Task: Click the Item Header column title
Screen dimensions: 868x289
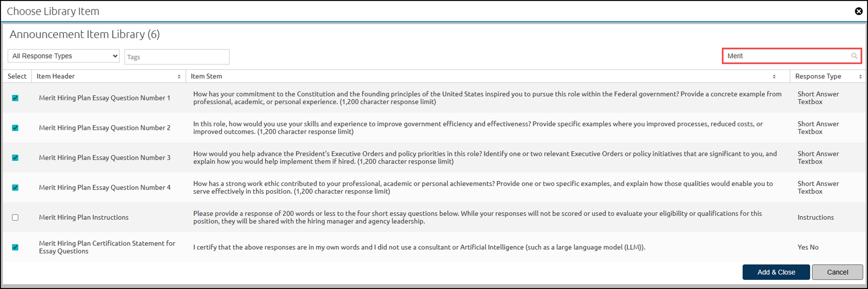Action: tap(56, 76)
